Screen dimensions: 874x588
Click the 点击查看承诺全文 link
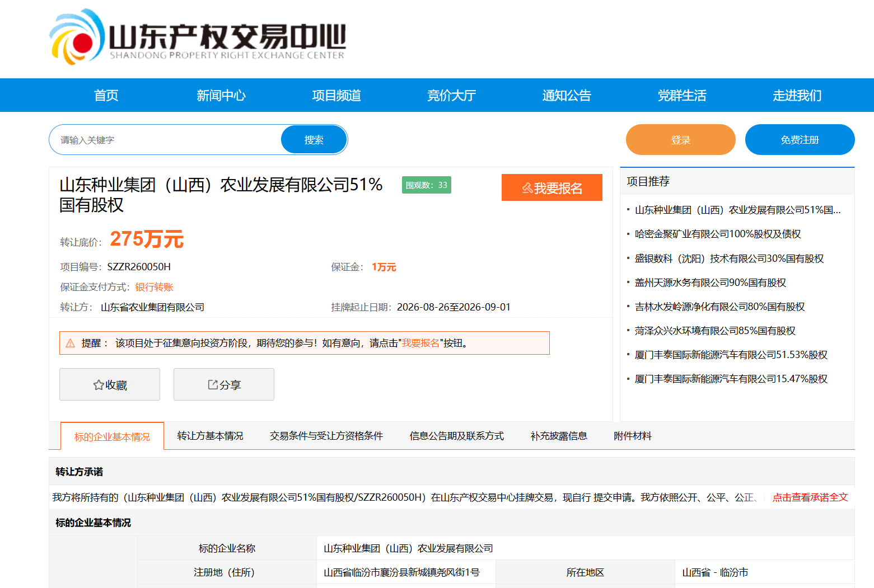coord(810,497)
